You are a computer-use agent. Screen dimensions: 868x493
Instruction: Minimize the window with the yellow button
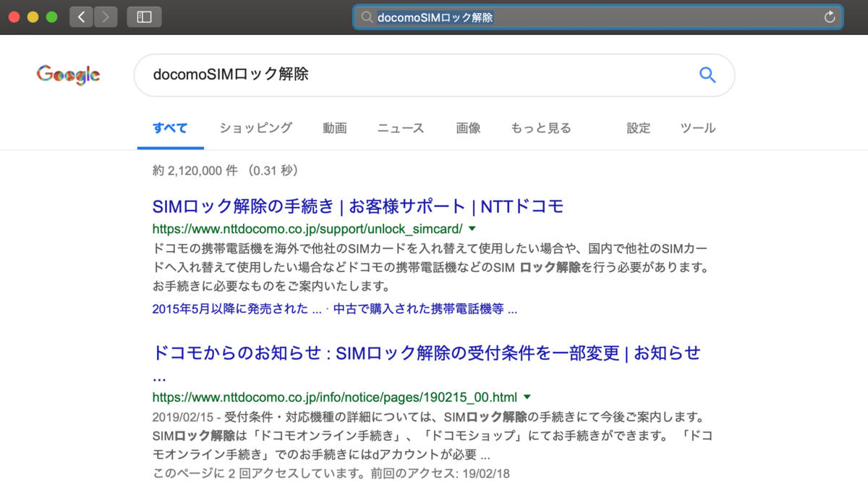(x=33, y=17)
